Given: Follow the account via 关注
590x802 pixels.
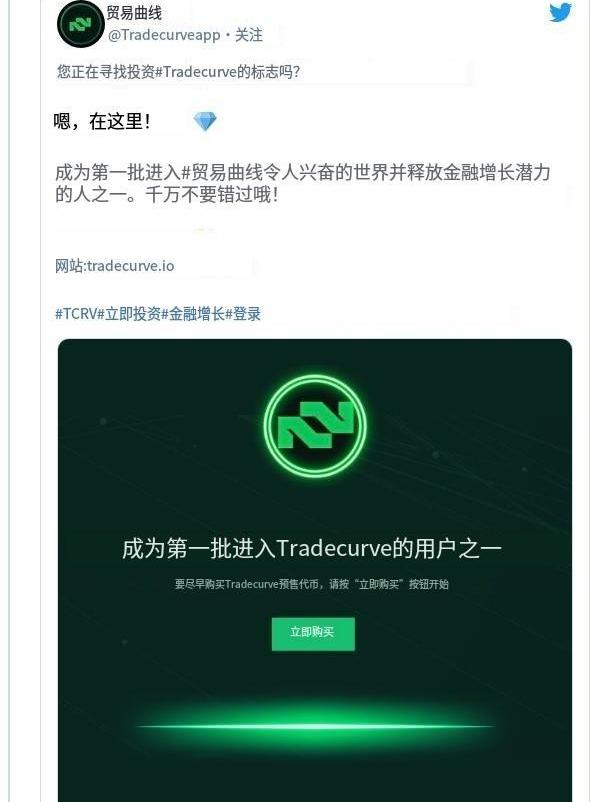Looking at the screenshot, I should tap(248, 35).
